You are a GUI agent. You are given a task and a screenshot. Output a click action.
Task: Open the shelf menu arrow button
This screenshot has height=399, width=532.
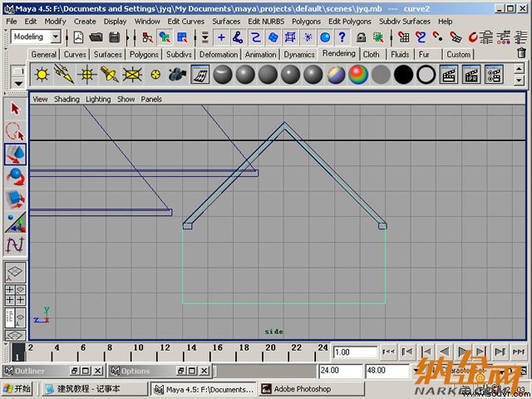pyautogui.click(x=18, y=83)
